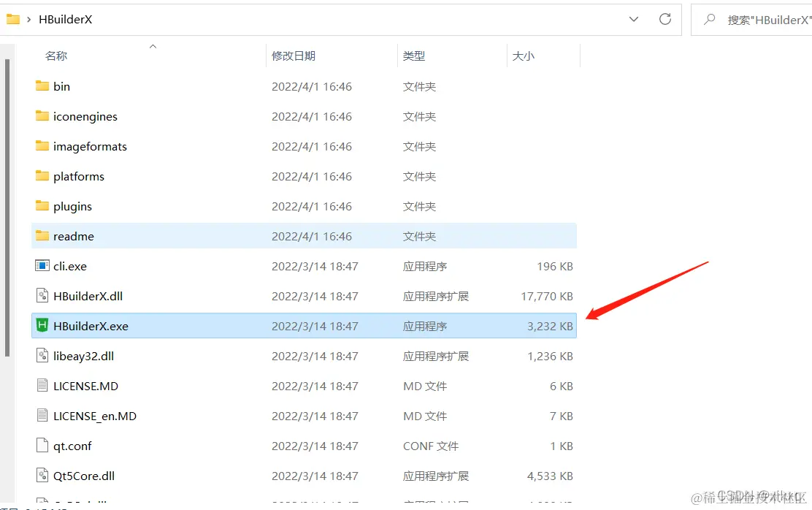
Task: Click the folder name platforms
Action: [79, 177]
